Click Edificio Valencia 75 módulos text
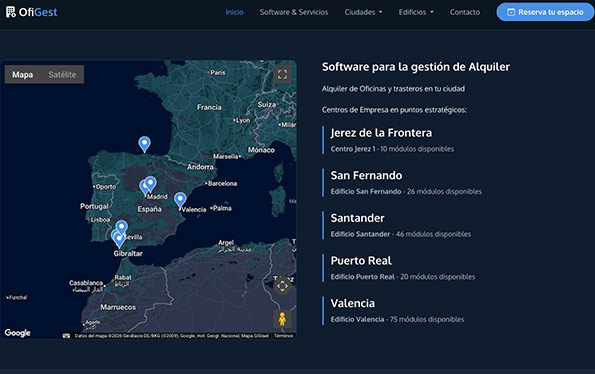The height and width of the screenshot is (374, 595). (x=397, y=319)
